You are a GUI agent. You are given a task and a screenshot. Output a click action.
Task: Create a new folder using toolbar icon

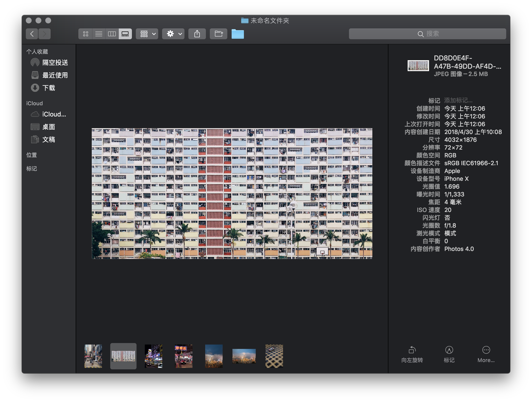(x=219, y=34)
